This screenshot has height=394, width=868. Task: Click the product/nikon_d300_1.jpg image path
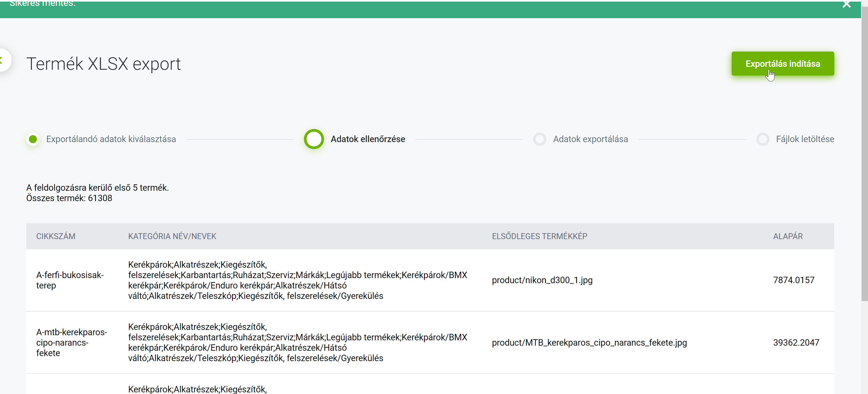click(542, 280)
